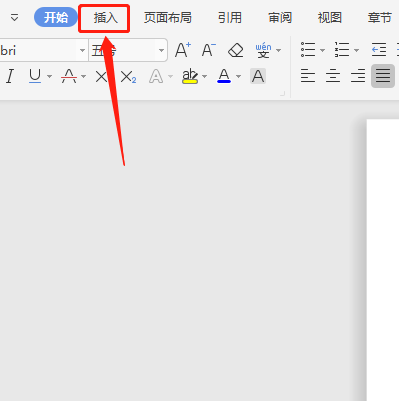Decrease font size with A- icon
The height and width of the screenshot is (401, 399).
click(x=209, y=50)
